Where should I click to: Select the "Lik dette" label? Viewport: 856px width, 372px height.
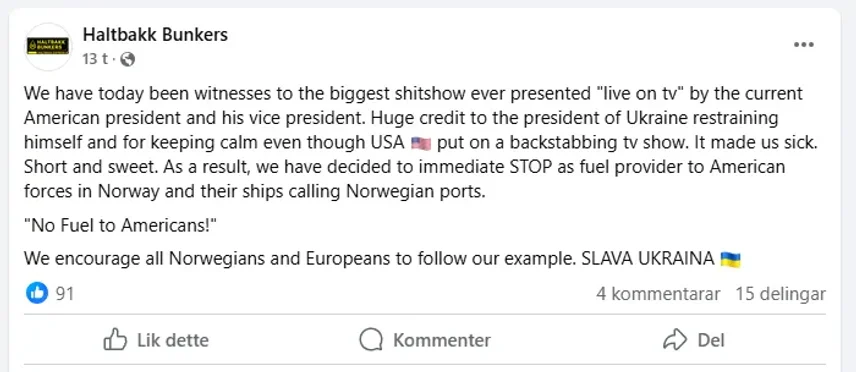pos(173,340)
